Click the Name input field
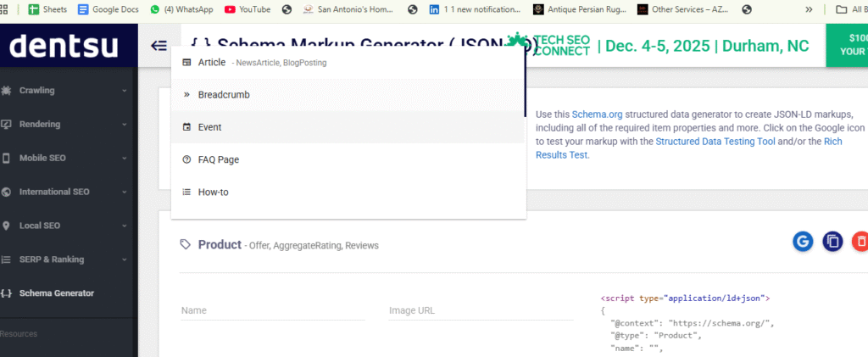Screen dimensions: 868x357 point(272,311)
